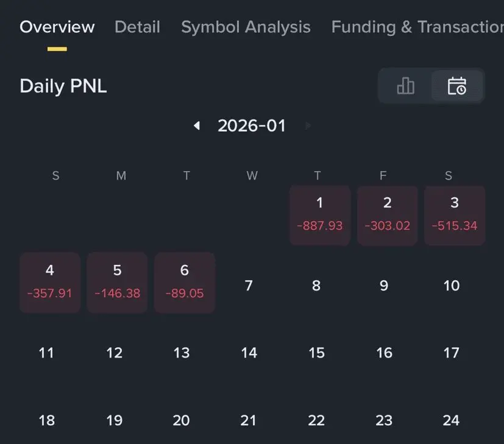Screen dimensions: 504x444
Task: Open the Symbol Analysis tab
Action: [x=246, y=27]
